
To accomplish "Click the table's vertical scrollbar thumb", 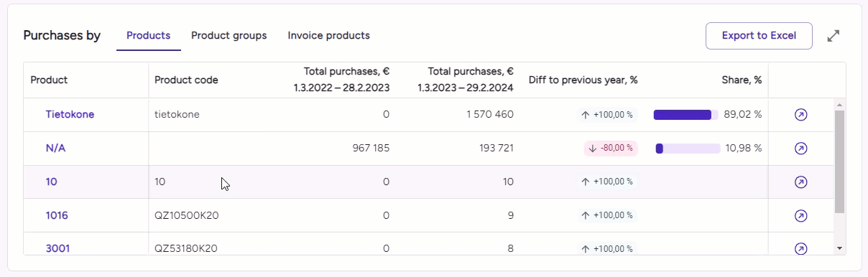I will pos(839,161).
